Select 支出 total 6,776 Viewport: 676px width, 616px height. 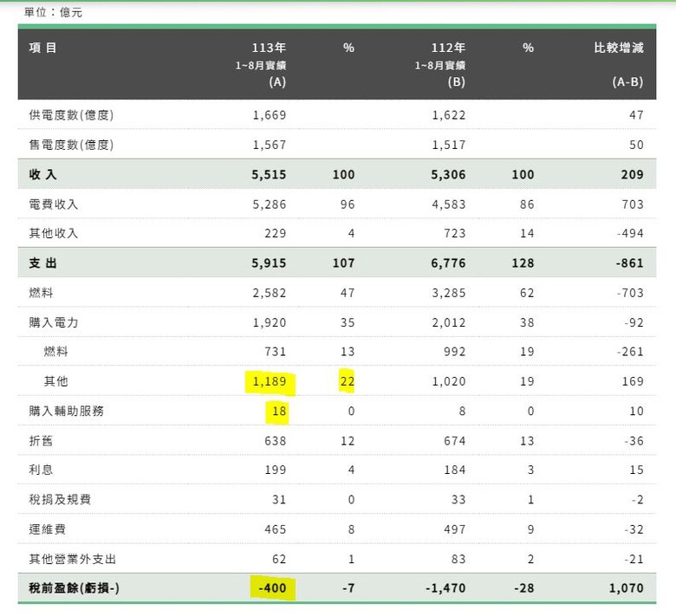pos(448,263)
